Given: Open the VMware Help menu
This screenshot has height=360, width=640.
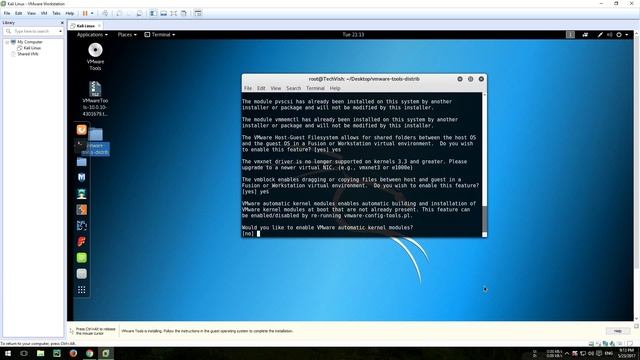Looking at the screenshot, I should tap(70, 13).
